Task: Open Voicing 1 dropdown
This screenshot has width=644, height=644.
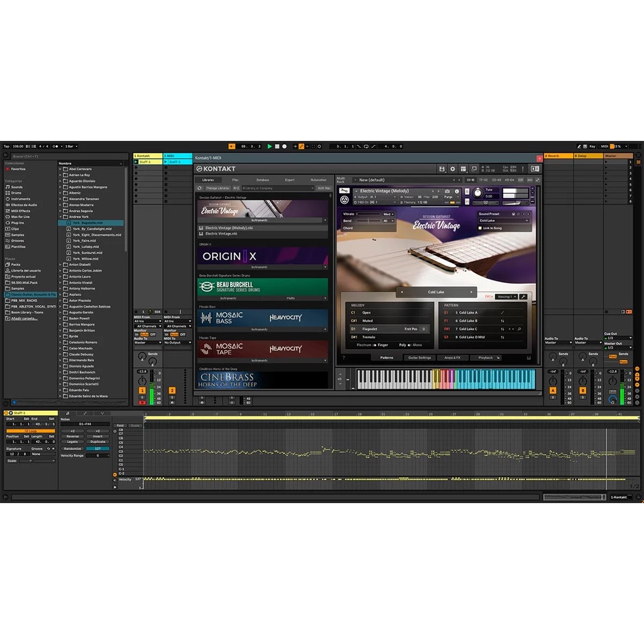Action: tap(506, 297)
